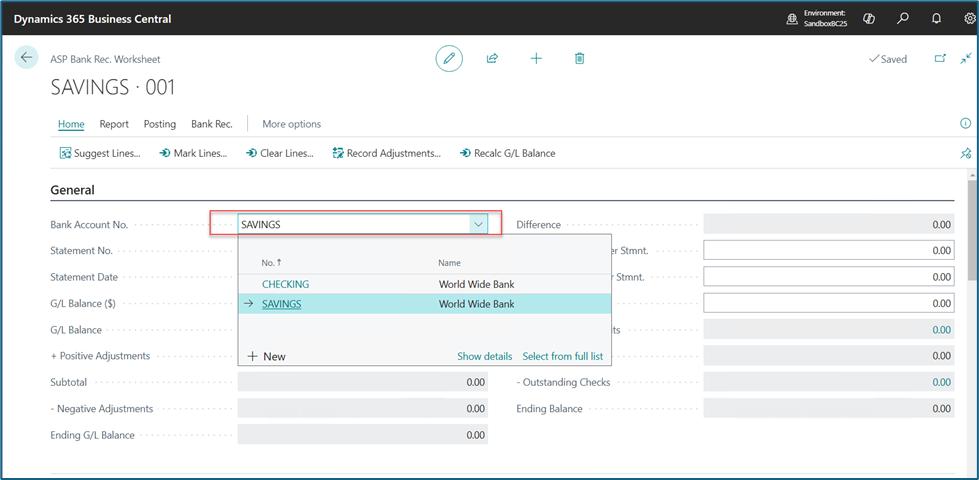Click the ASP Bank Rec. Worksheet caption

pos(105,59)
